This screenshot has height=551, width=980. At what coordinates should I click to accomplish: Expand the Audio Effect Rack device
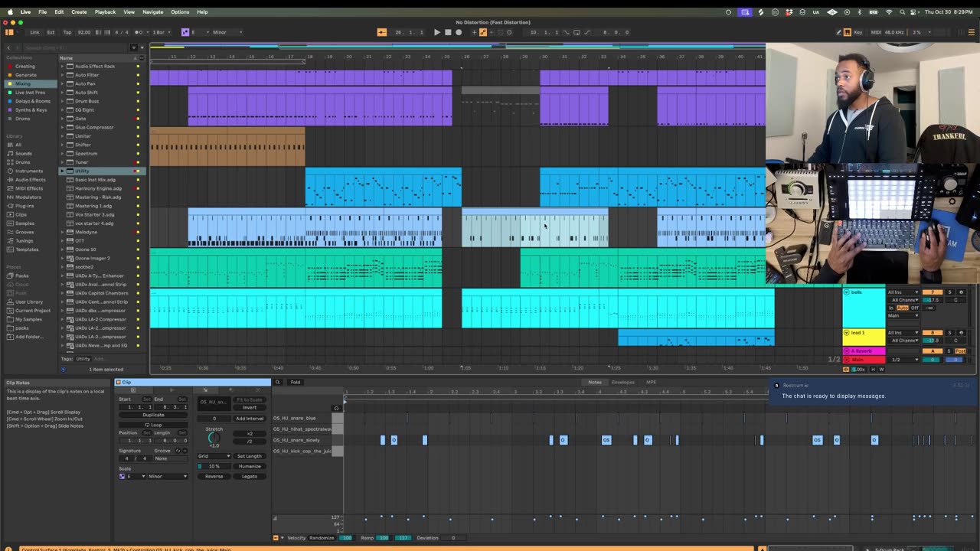pyautogui.click(x=63, y=67)
